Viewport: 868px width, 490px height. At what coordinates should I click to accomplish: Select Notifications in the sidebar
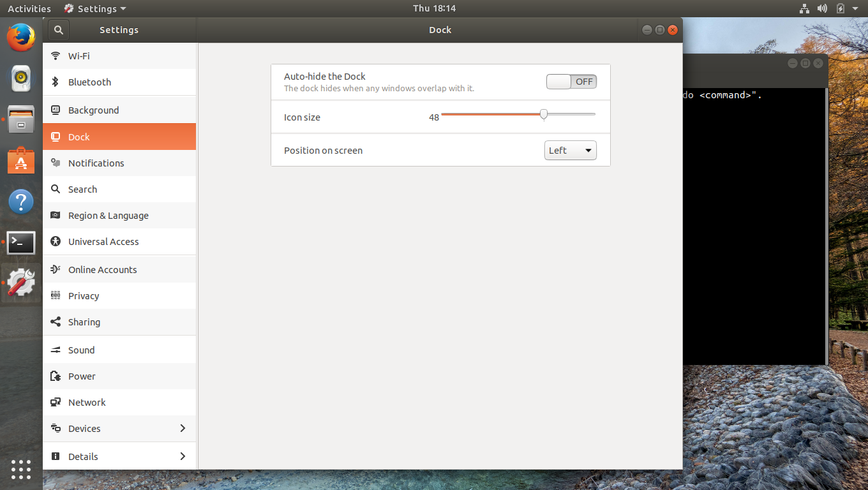(119, 163)
